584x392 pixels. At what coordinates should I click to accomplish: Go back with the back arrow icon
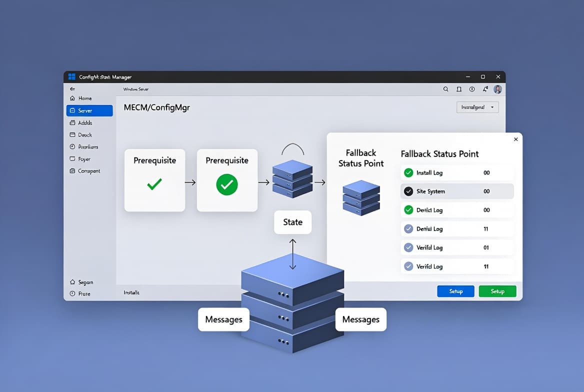pyautogui.click(x=72, y=88)
